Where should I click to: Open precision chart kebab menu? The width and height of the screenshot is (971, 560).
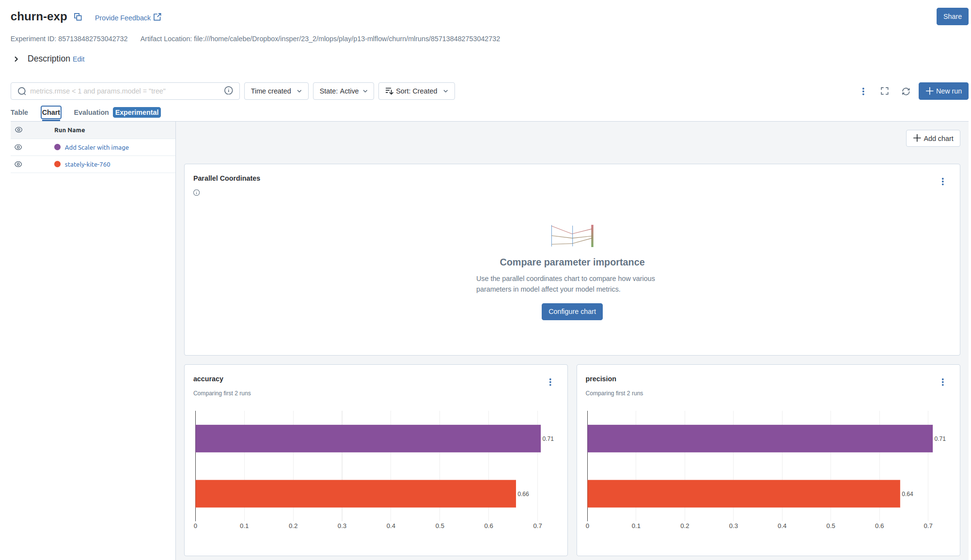[x=942, y=382]
